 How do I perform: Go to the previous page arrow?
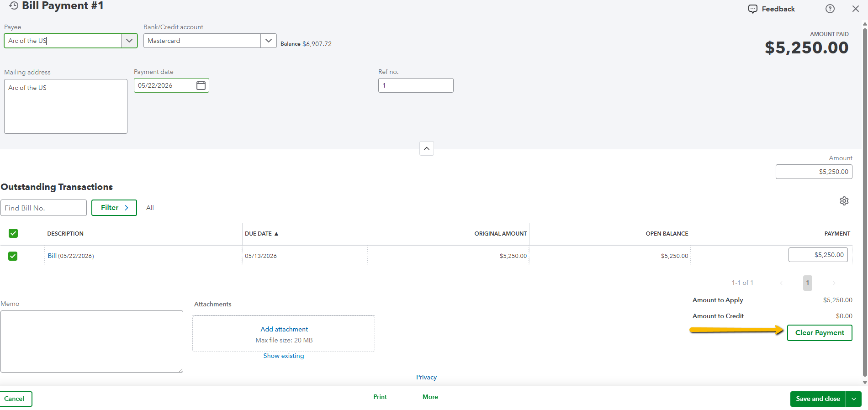click(781, 283)
